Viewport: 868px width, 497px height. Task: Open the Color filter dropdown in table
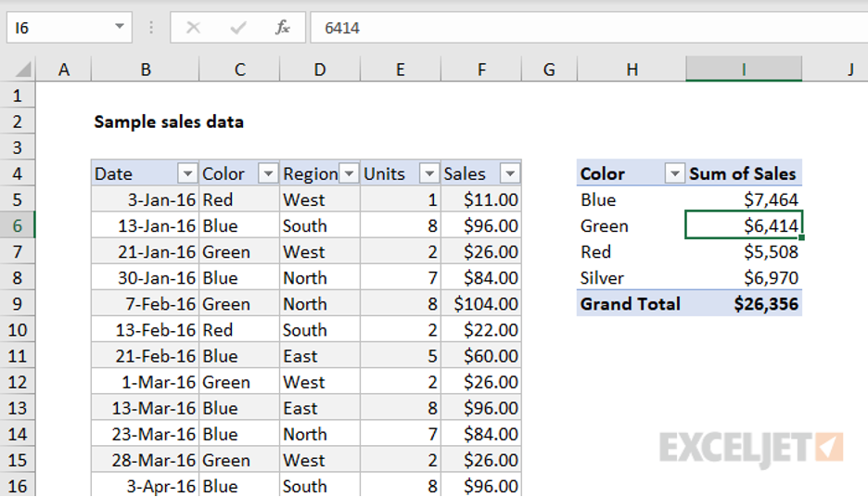tap(268, 173)
